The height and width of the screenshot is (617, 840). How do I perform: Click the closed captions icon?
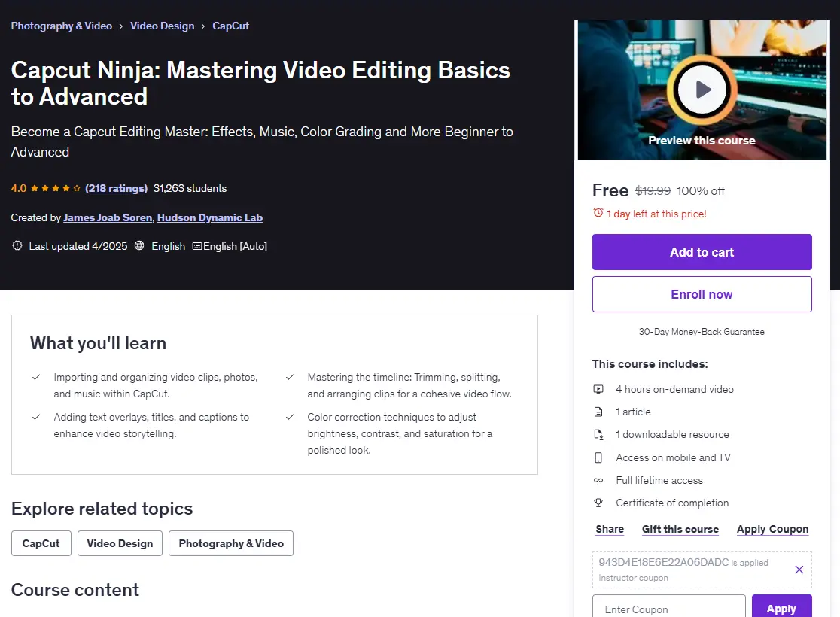[196, 246]
